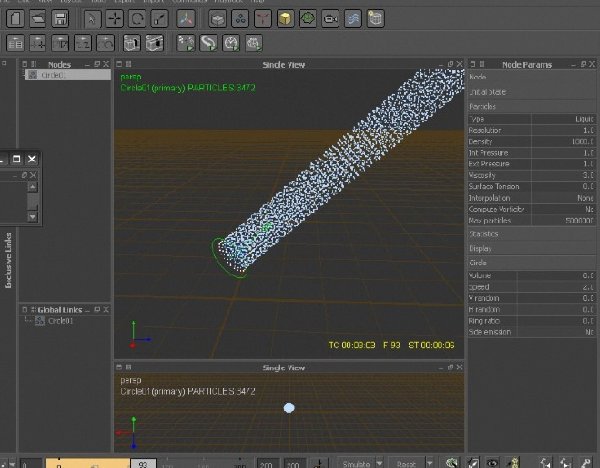The width and height of the screenshot is (600, 468).
Task: Click the Volume value in Circle section
Action: 556,276
